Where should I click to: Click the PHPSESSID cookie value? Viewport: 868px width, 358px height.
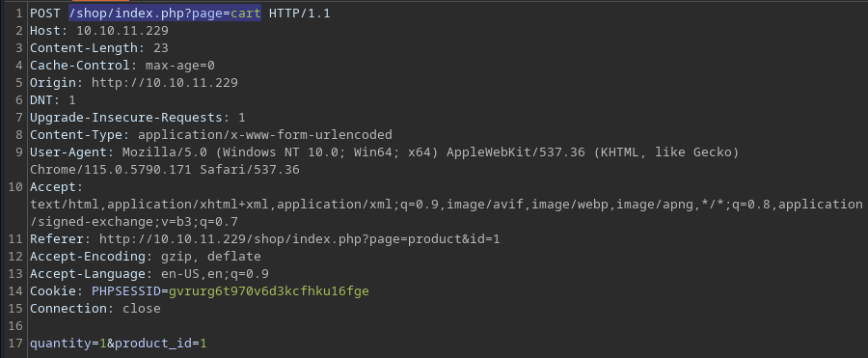coord(268,291)
